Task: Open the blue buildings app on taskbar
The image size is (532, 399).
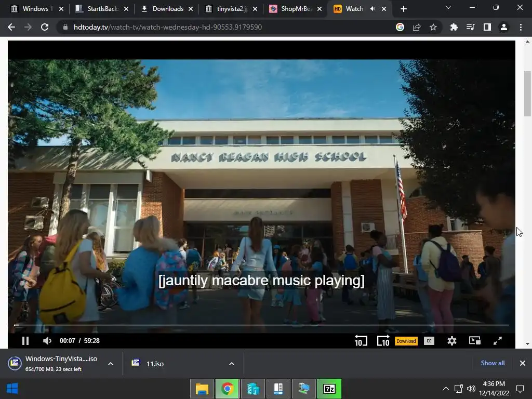Action: 253,389
